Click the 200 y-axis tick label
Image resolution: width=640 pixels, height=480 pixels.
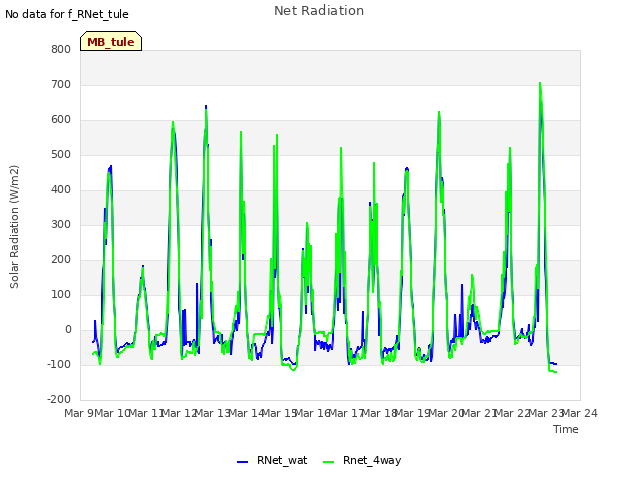coord(61,260)
